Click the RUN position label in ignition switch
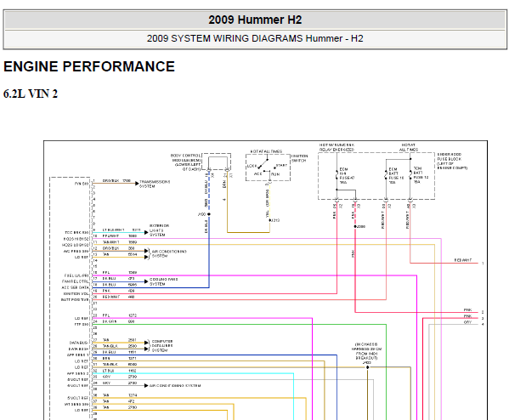 point(275,174)
